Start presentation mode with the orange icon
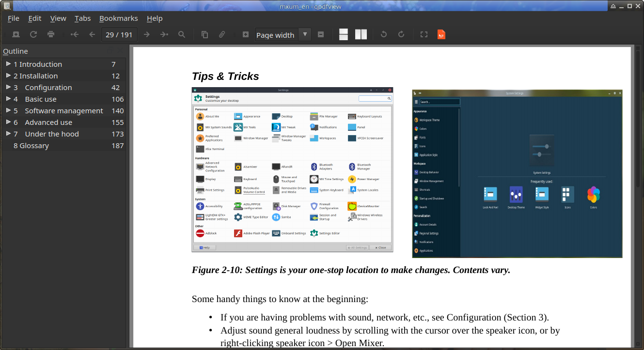644x350 pixels. coord(441,34)
